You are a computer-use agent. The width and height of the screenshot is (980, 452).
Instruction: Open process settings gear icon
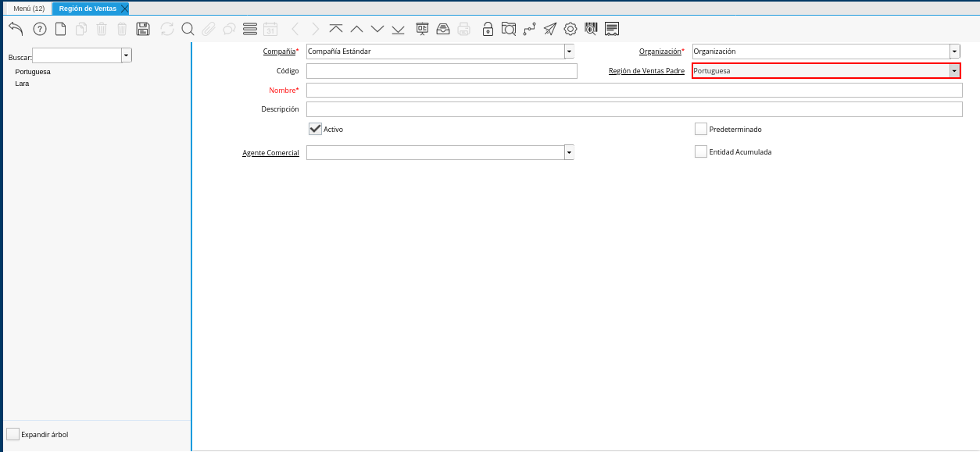(x=570, y=29)
